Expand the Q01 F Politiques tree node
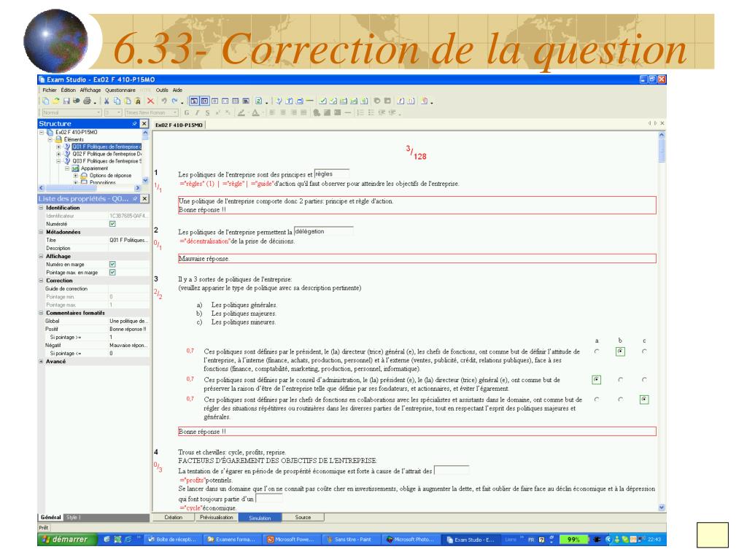Viewport: 747px width, 560px height. click(58, 147)
